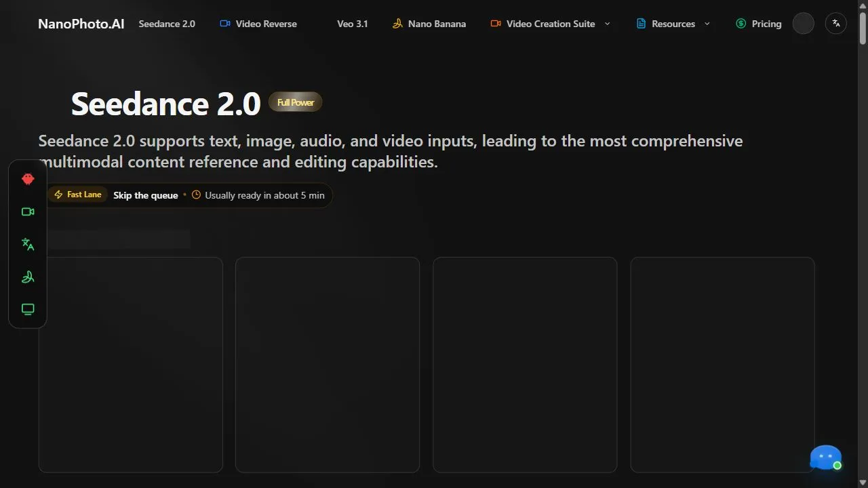This screenshot has height=488, width=868.
Task: Open the blue chat bot widget
Action: (826, 457)
